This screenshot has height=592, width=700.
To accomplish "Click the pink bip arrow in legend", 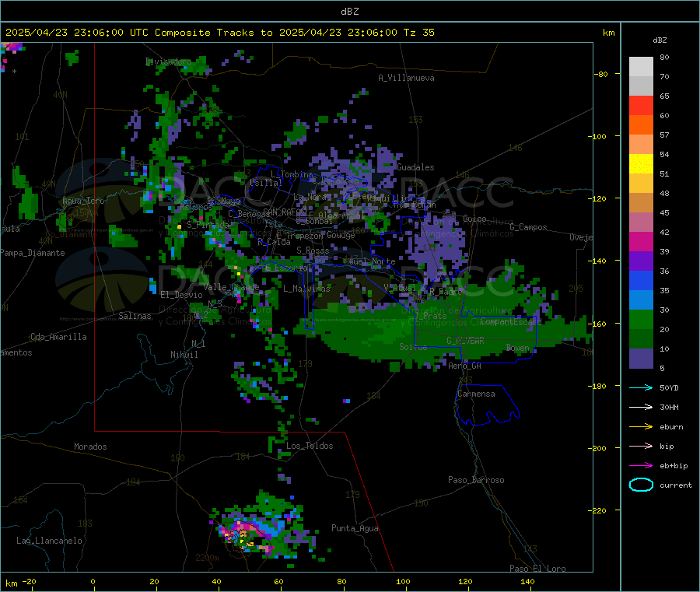I will click(641, 446).
